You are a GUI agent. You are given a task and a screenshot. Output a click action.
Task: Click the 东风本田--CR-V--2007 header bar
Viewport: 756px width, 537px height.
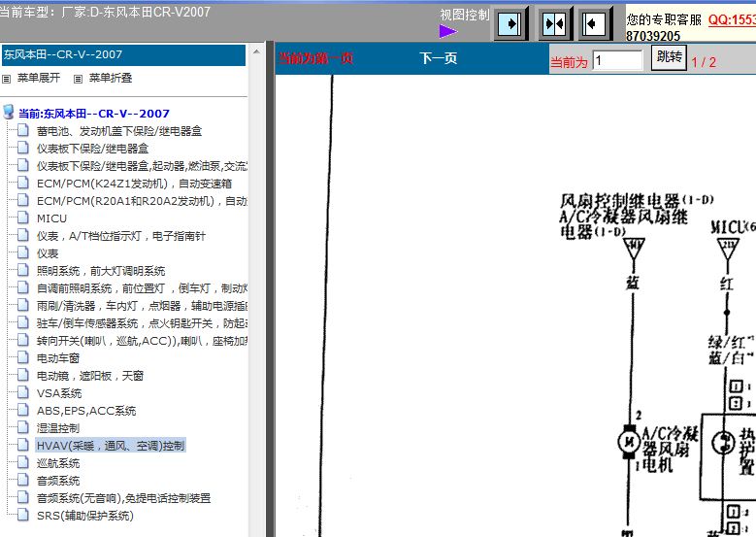(124, 55)
